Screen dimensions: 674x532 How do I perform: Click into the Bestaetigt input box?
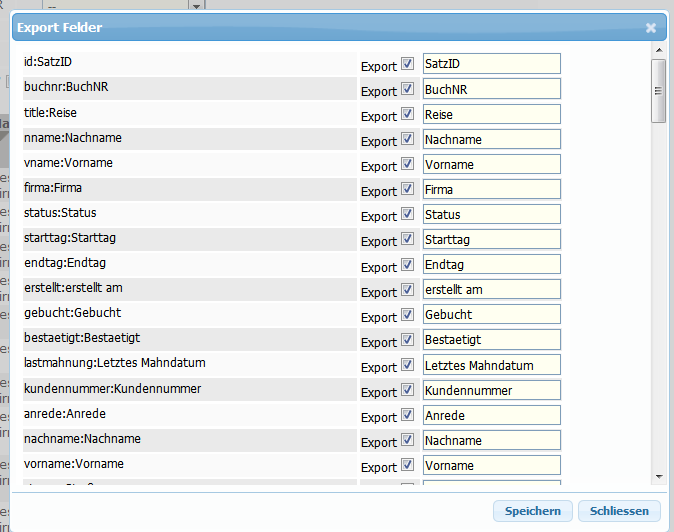491,340
